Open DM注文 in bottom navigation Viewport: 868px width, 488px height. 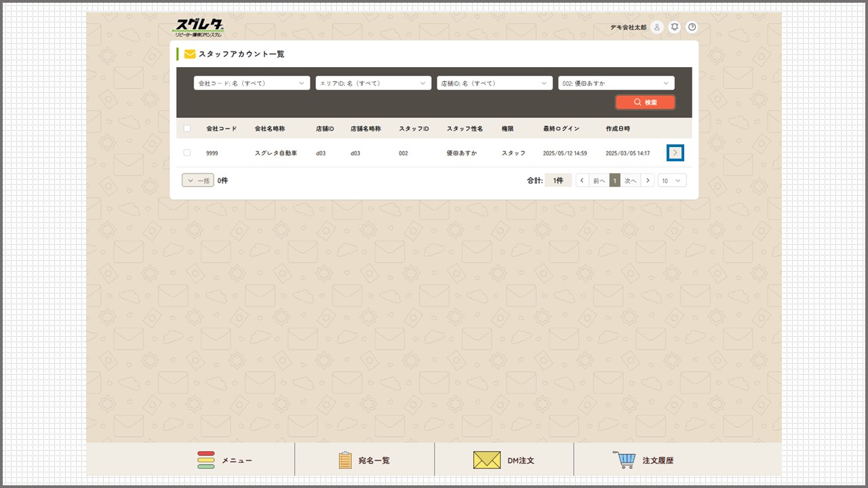504,460
